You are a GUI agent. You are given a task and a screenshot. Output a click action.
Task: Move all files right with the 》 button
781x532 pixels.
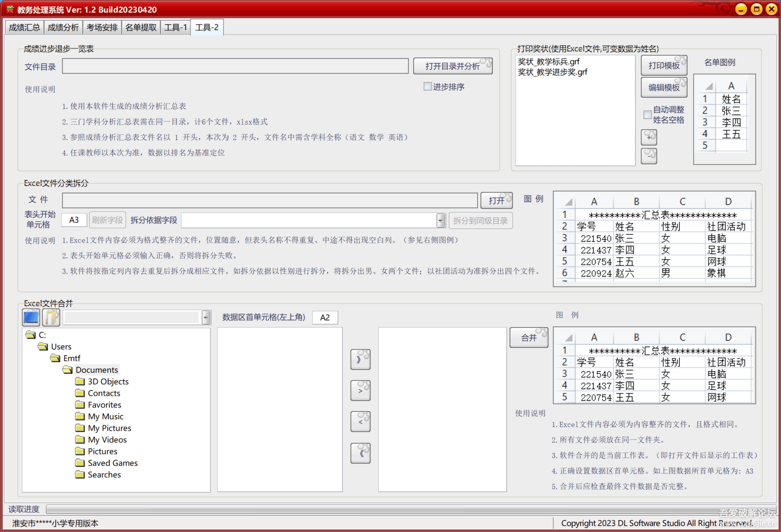360,359
